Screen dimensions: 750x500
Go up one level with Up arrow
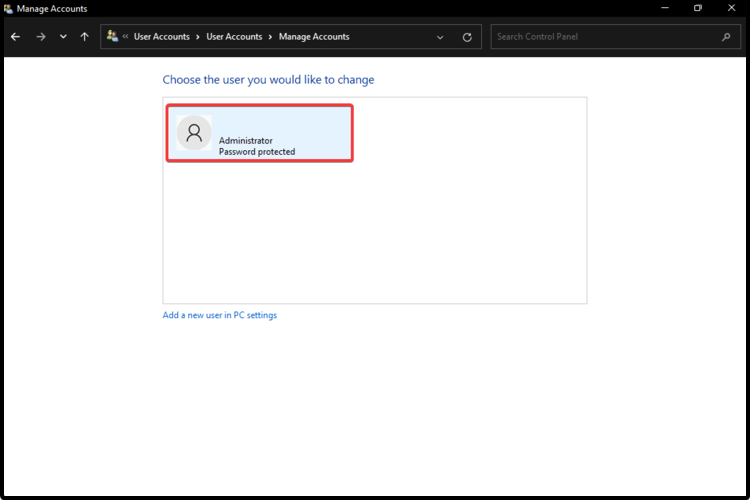[85, 37]
